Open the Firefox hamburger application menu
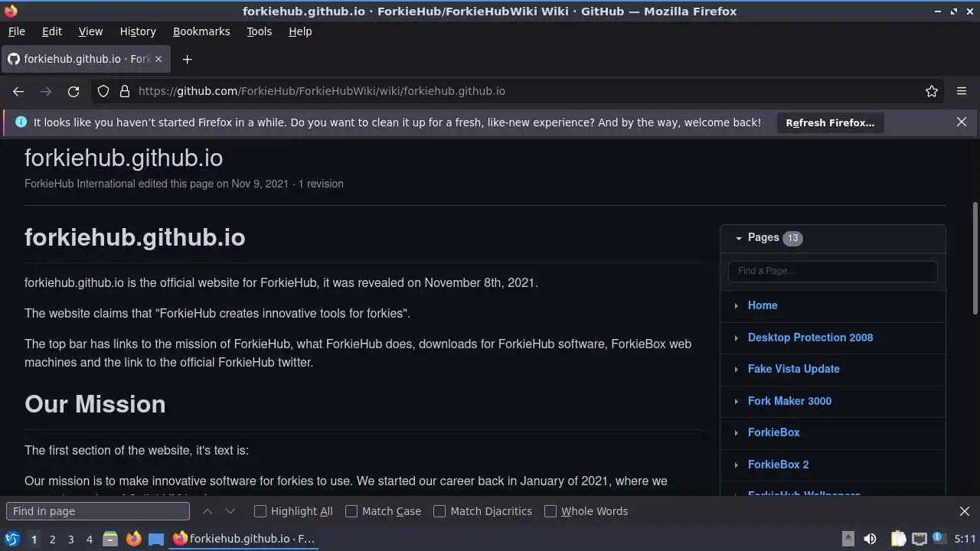Image resolution: width=980 pixels, height=551 pixels. pyautogui.click(x=962, y=91)
